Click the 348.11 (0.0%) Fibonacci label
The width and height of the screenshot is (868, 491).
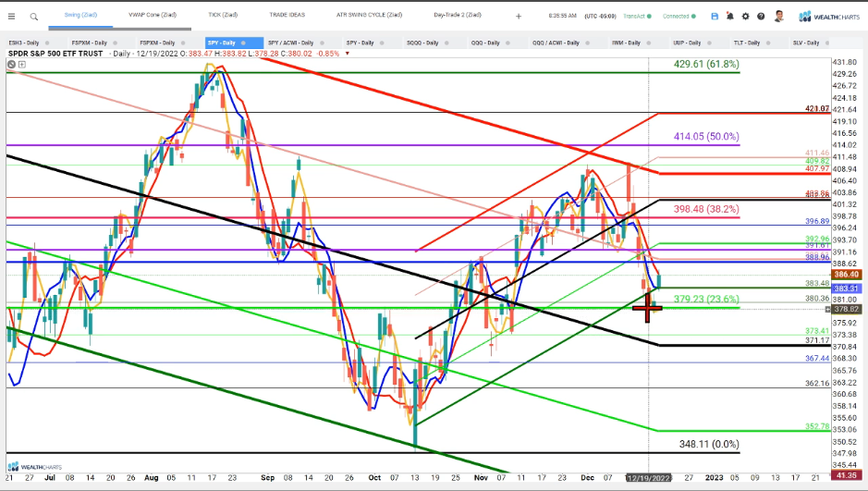click(x=709, y=444)
